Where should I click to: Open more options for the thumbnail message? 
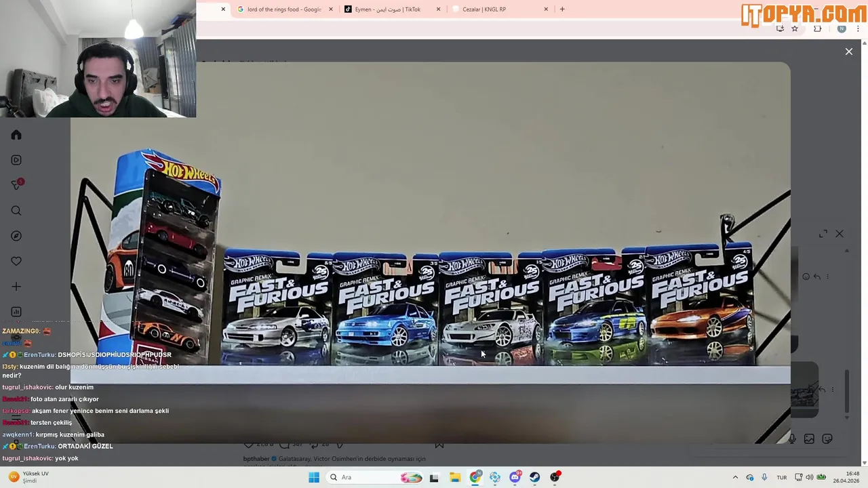[833, 390]
